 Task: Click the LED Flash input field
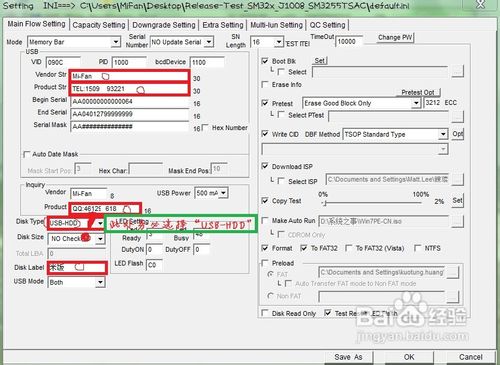click(154, 265)
